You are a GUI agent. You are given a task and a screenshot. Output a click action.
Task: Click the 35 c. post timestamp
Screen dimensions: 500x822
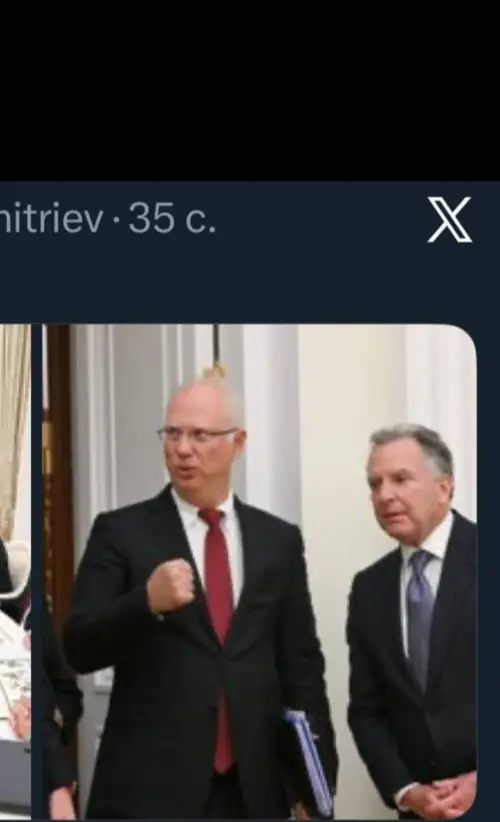click(172, 219)
